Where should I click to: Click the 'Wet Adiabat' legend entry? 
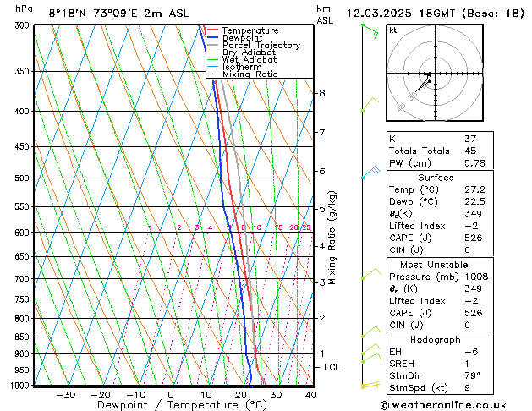242,59
